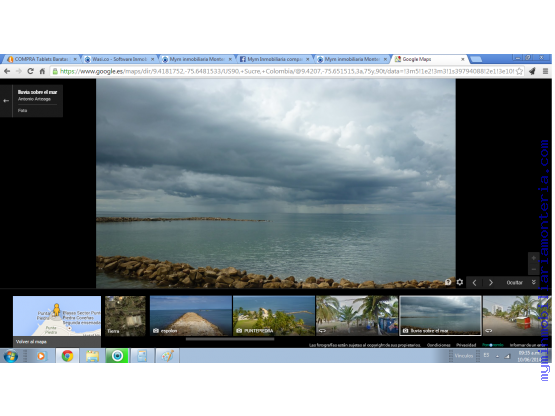This screenshot has height=416, width=555.
Task: Switch to the COMPRA Tablets Baratas tab
Action: click(x=42, y=59)
